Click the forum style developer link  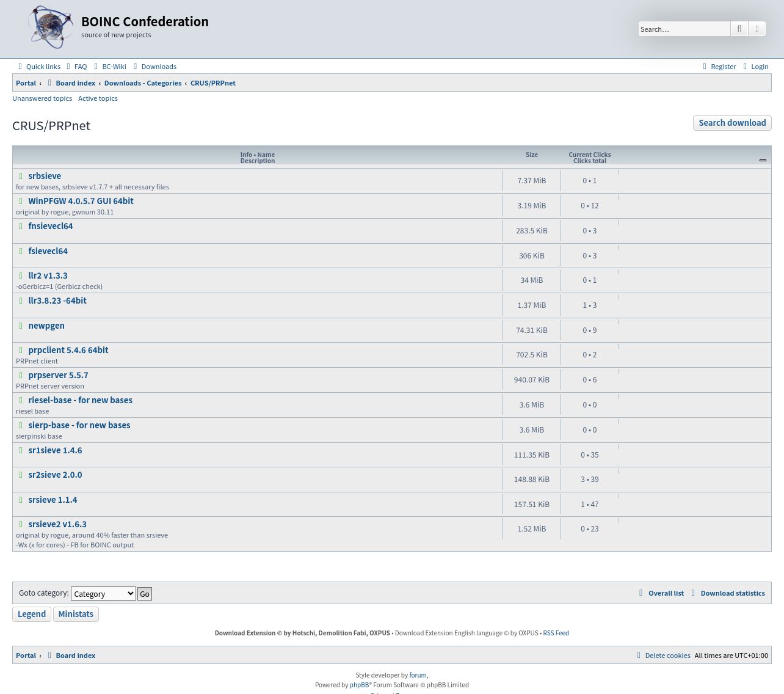coord(418,675)
